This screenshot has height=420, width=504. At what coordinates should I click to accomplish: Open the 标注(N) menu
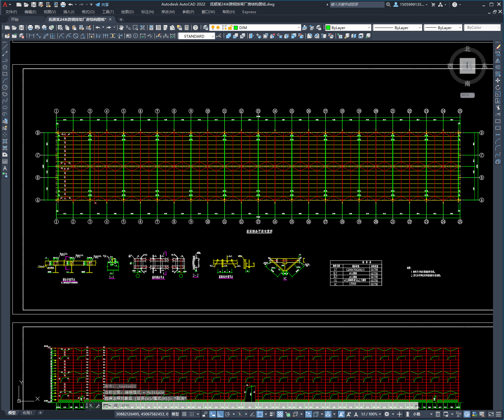pyautogui.click(x=147, y=12)
